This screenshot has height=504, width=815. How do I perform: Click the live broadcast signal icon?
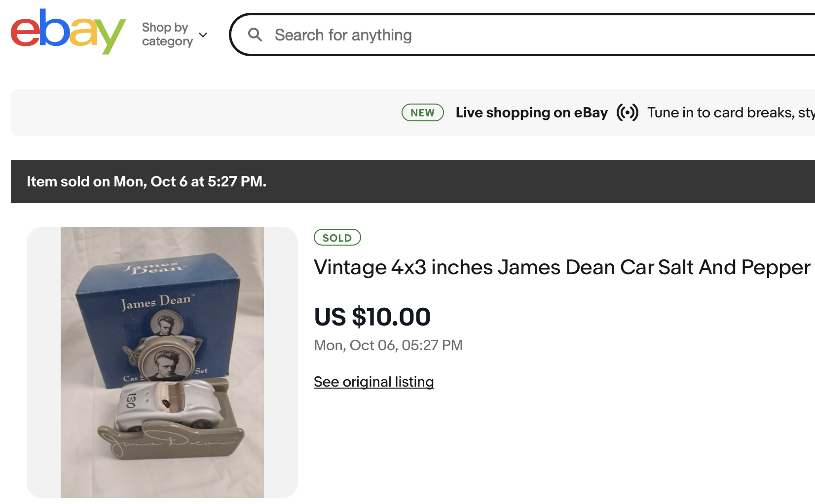(x=627, y=112)
